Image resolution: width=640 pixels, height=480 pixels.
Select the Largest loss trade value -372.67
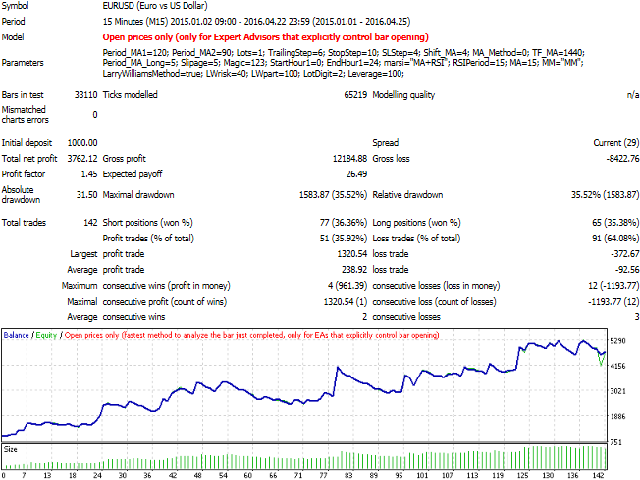(621, 254)
